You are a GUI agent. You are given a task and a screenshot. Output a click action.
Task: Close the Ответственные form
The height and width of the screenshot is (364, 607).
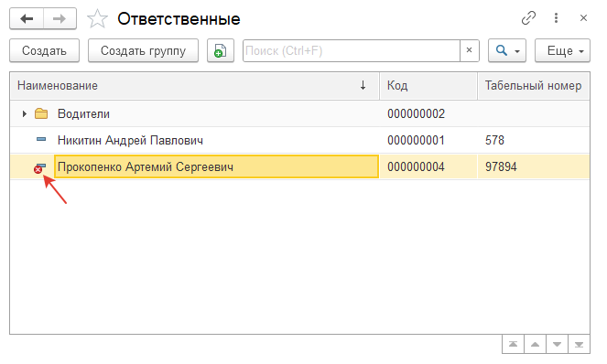pos(583,17)
